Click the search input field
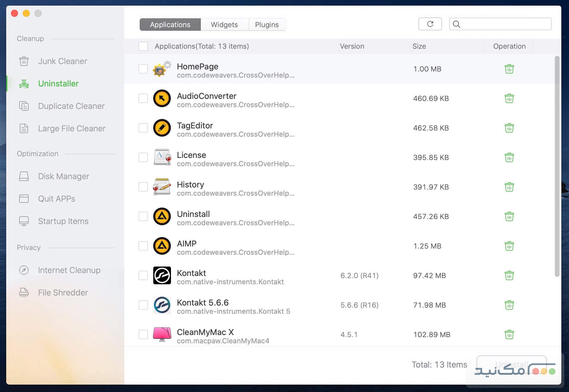Image resolution: width=569 pixels, height=392 pixels. pos(505,24)
